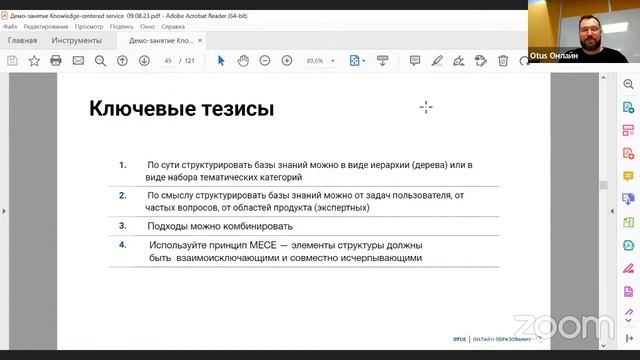The width and height of the screenshot is (640, 360).
Task: Select the Демо-занятие Kno... document tab
Action: (x=161, y=40)
